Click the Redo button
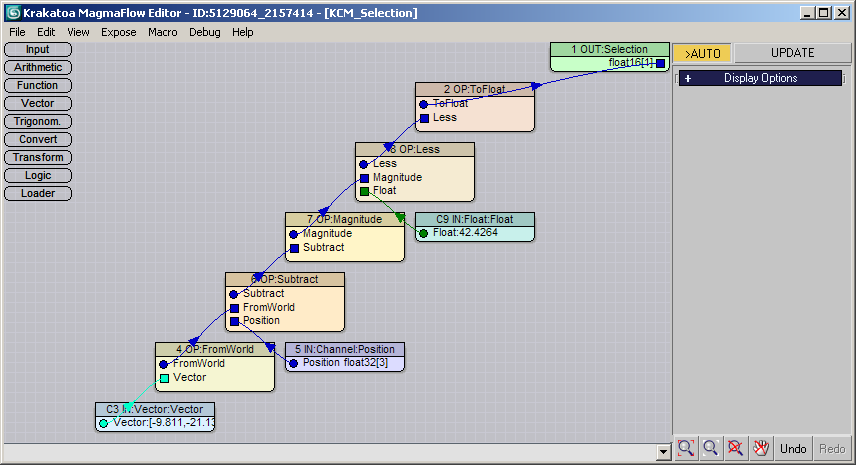The height and width of the screenshot is (465, 856). 832,449
